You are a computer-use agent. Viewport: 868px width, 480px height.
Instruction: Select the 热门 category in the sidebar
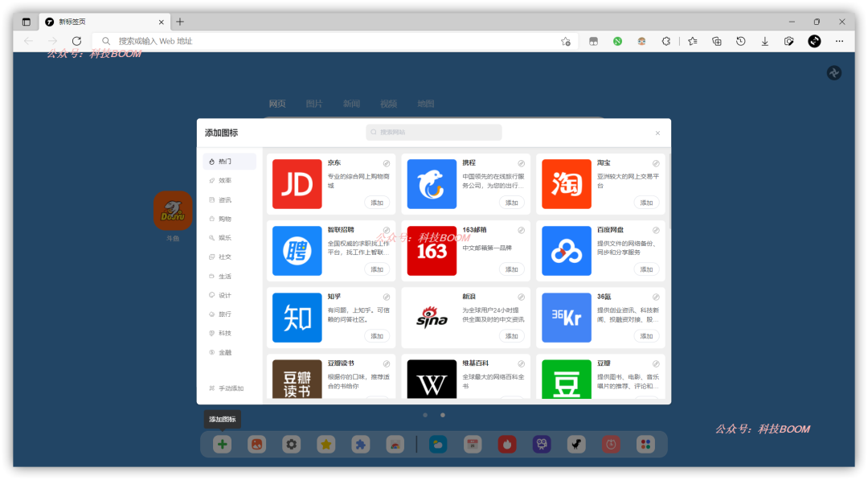click(x=229, y=162)
